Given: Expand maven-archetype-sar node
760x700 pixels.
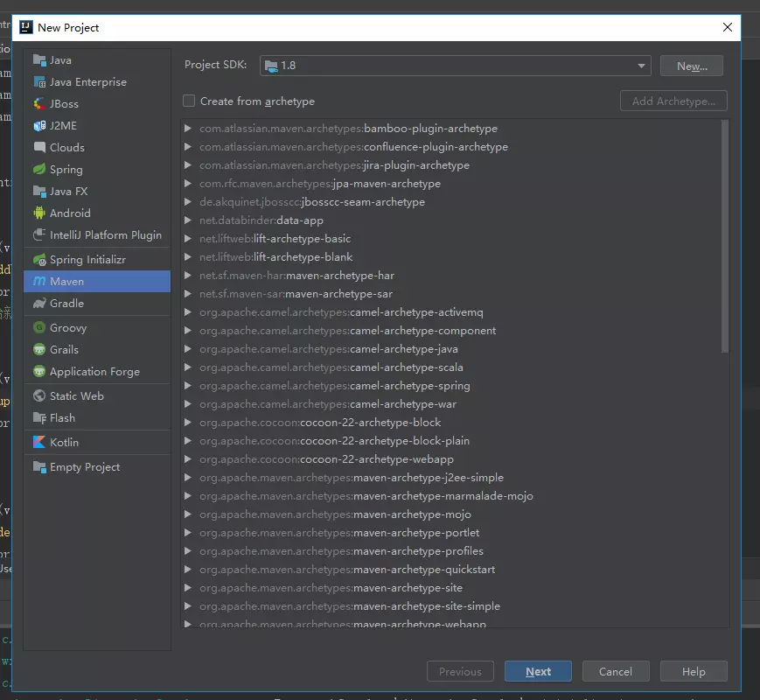Looking at the screenshot, I should (187, 294).
